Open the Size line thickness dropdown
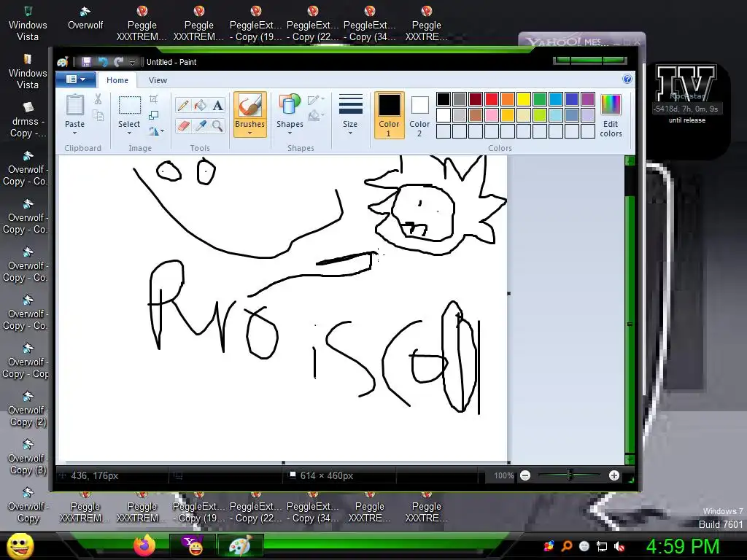The width and height of the screenshot is (747, 560). coord(350,114)
